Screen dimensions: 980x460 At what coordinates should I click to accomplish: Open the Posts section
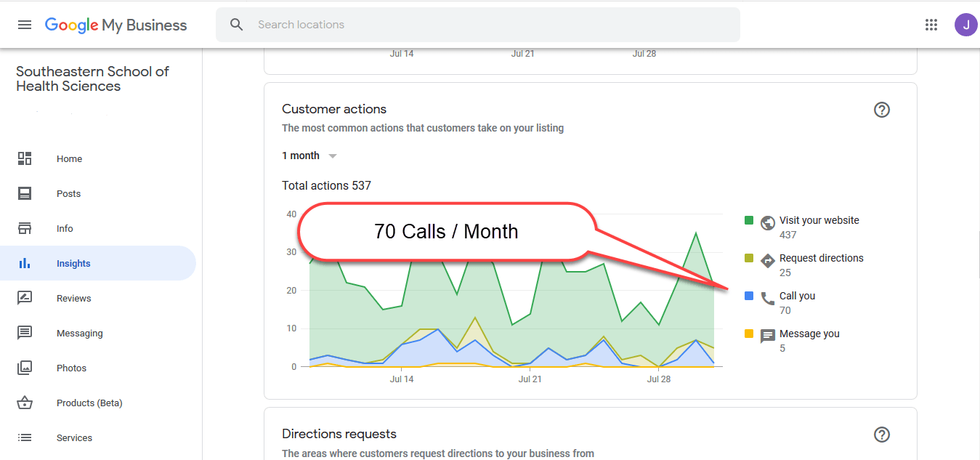tap(68, 193)
